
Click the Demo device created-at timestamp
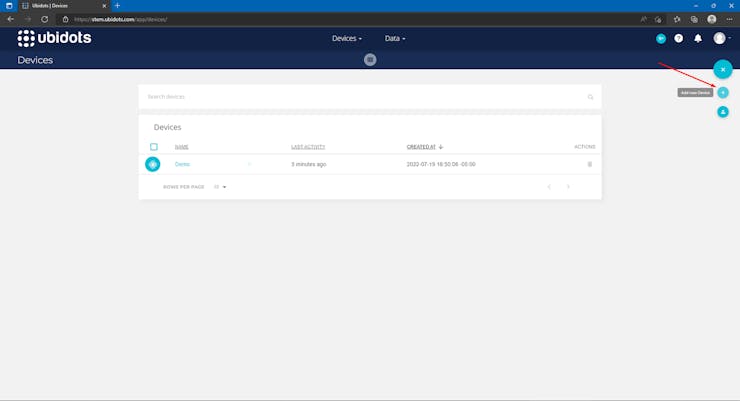(441, 164)
